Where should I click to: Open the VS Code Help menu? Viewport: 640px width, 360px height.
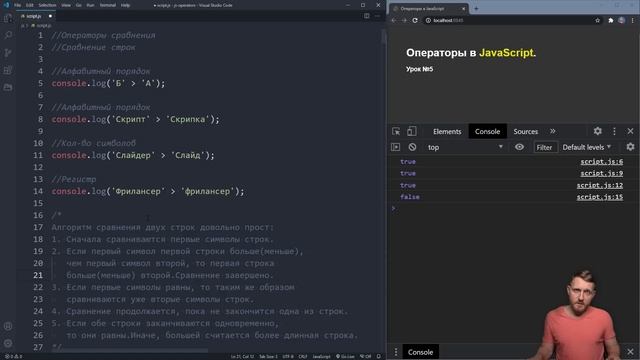pos(125,5)
